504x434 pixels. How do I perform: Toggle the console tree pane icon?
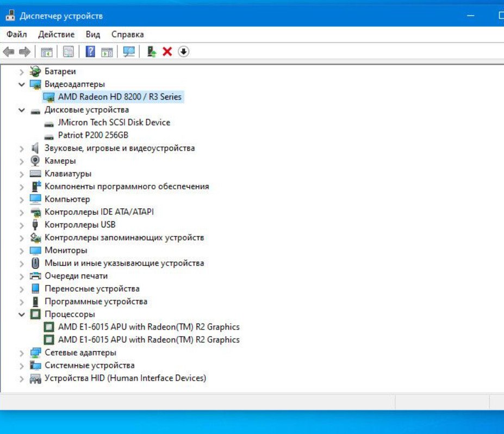47,52
